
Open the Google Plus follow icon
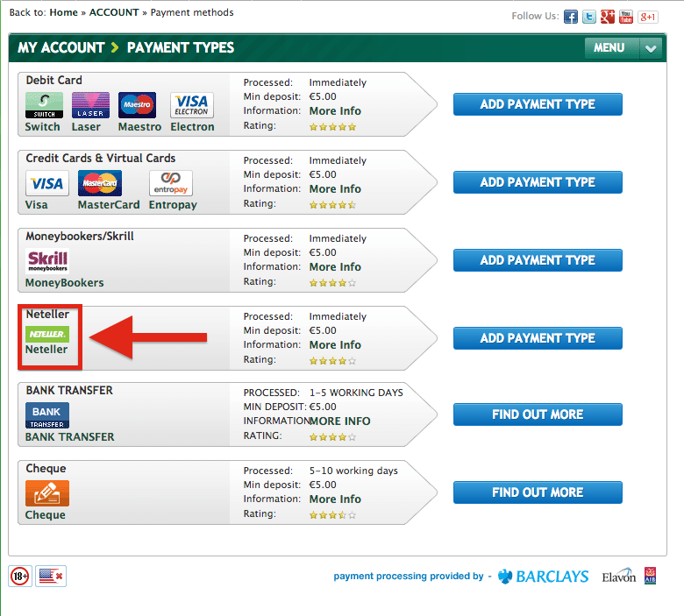coord(607,17)
